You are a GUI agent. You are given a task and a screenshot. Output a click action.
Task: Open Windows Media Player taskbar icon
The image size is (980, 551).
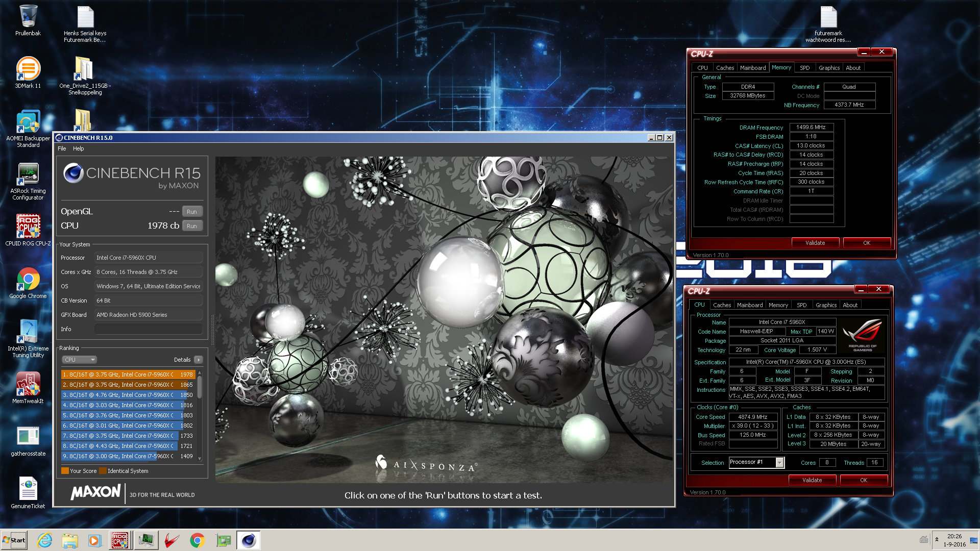pos(95,540)
